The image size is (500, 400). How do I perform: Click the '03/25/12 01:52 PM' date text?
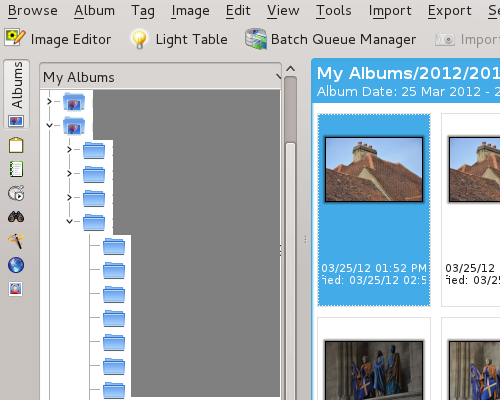click(374, 268)
